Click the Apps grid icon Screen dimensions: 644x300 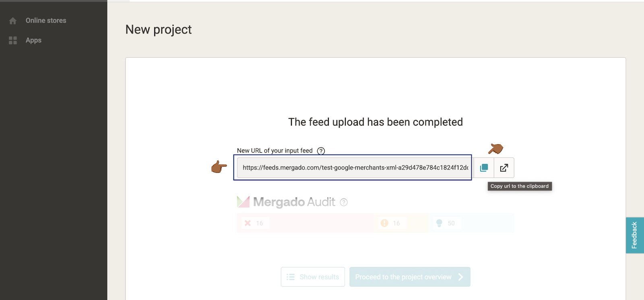pyautogui.click(x=13, y=40)
